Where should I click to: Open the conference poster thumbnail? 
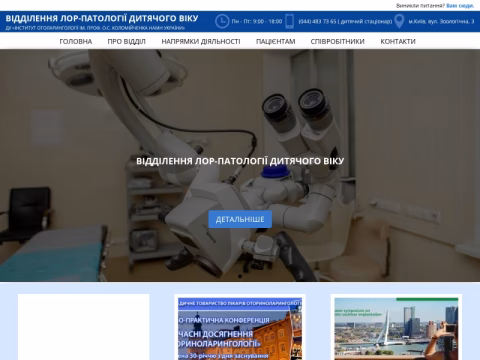pyautogui.click(x=240, y=328)
